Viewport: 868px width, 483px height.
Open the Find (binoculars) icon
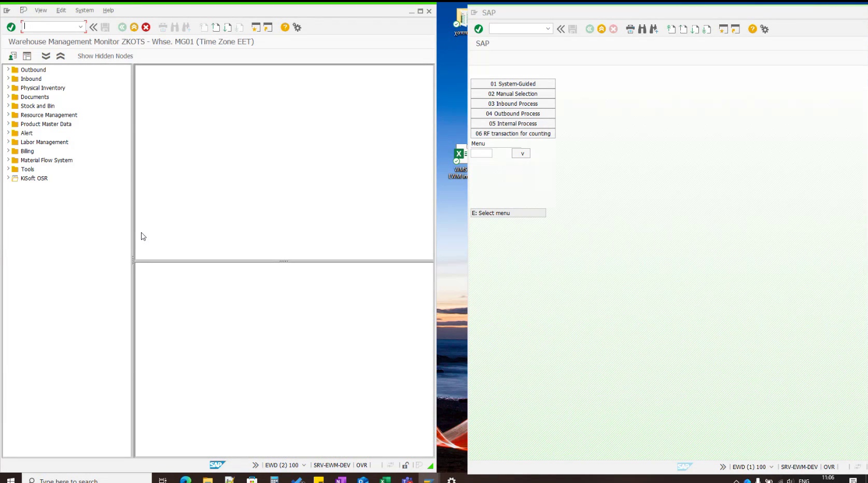coord(174,27)
